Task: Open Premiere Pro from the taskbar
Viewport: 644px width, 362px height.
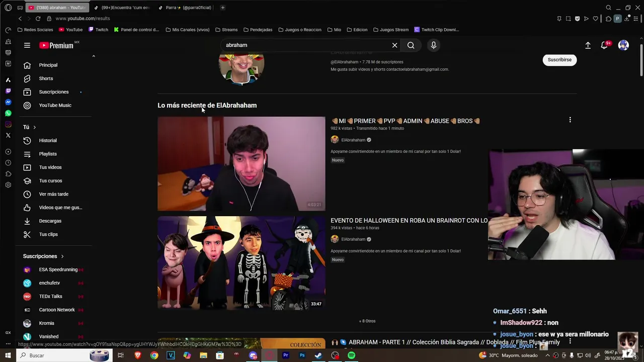Action: click(x=286, y=355)
